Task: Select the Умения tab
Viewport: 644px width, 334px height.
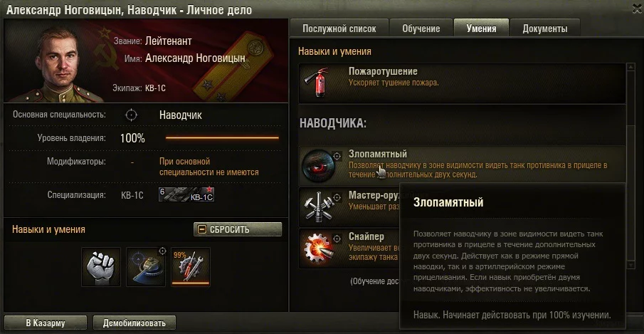Action: coord(481,28)
